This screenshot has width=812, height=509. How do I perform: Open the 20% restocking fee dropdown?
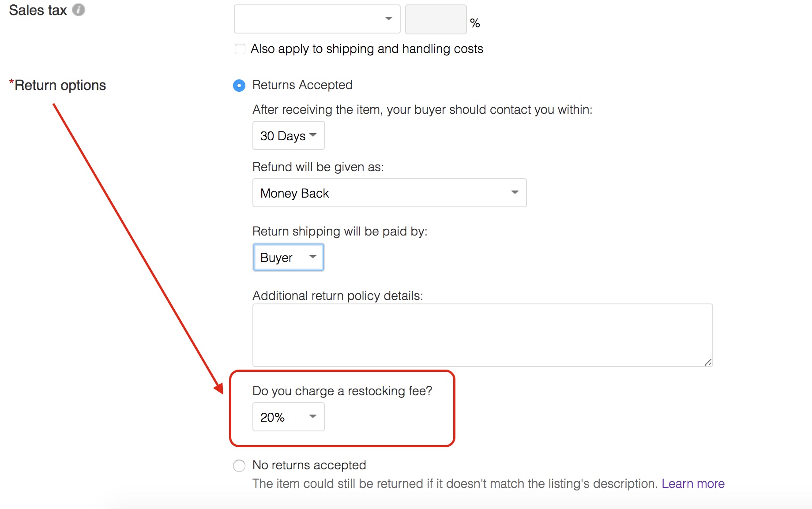coord(288,417)
